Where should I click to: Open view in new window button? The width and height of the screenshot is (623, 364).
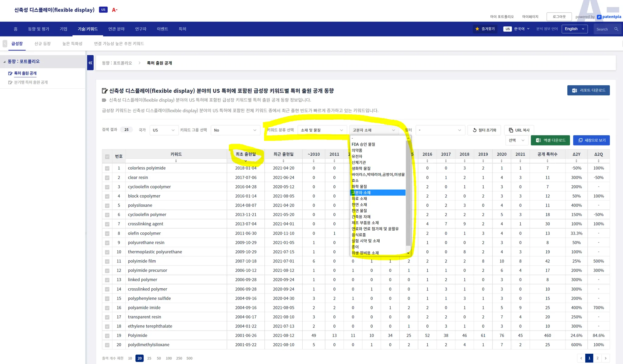pos(591,140)
